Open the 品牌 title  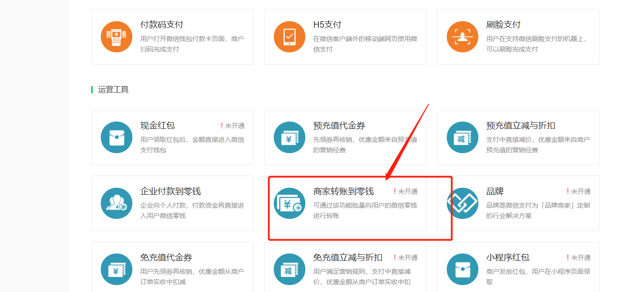495,191
